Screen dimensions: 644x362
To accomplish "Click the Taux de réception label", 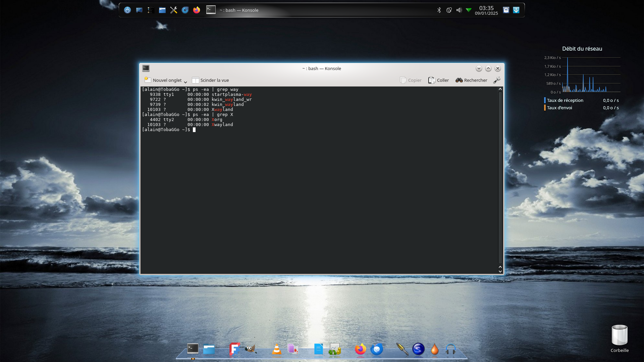I will (x=565, y=100).
